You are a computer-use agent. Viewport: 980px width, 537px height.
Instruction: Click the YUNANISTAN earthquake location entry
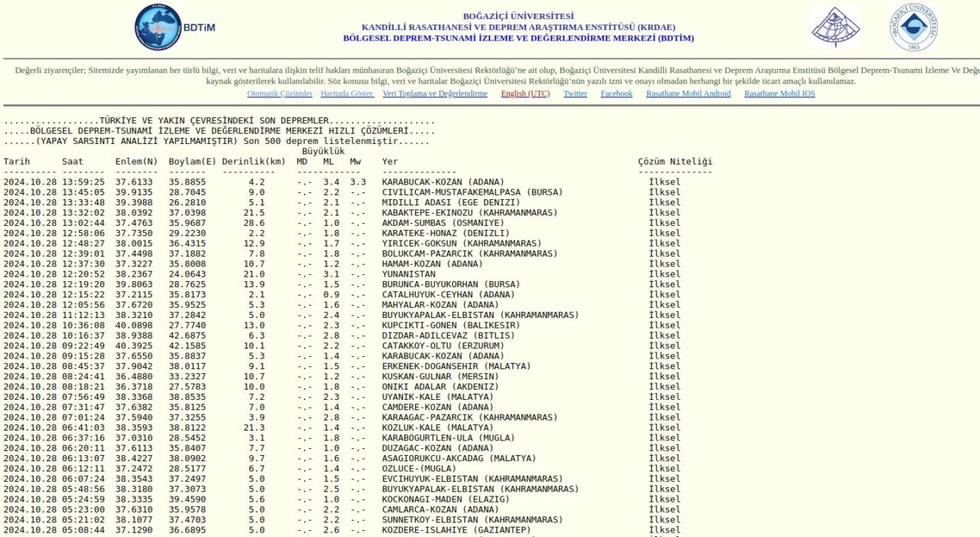[409, 274]
